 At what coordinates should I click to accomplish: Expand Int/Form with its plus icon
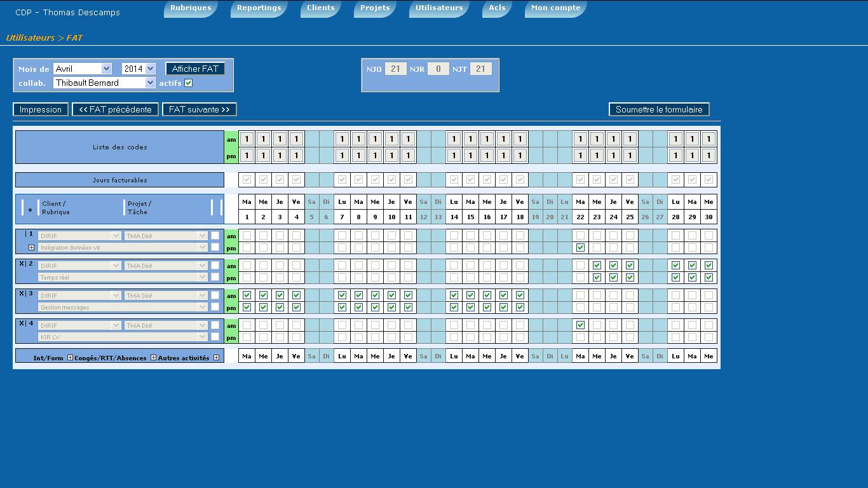pos(70,358)
